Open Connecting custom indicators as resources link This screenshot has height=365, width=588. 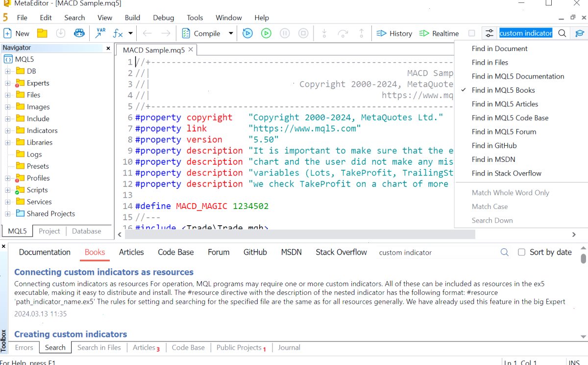(x=104, y=272)
